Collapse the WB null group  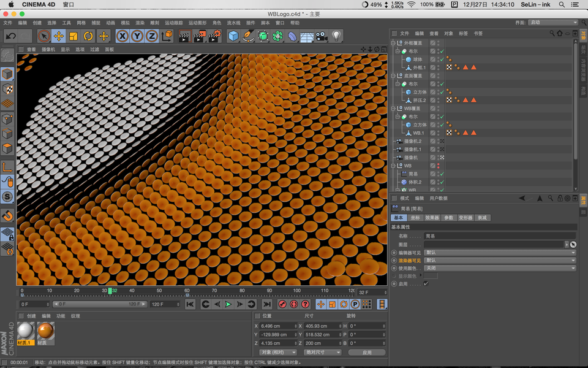coord(393,166)
